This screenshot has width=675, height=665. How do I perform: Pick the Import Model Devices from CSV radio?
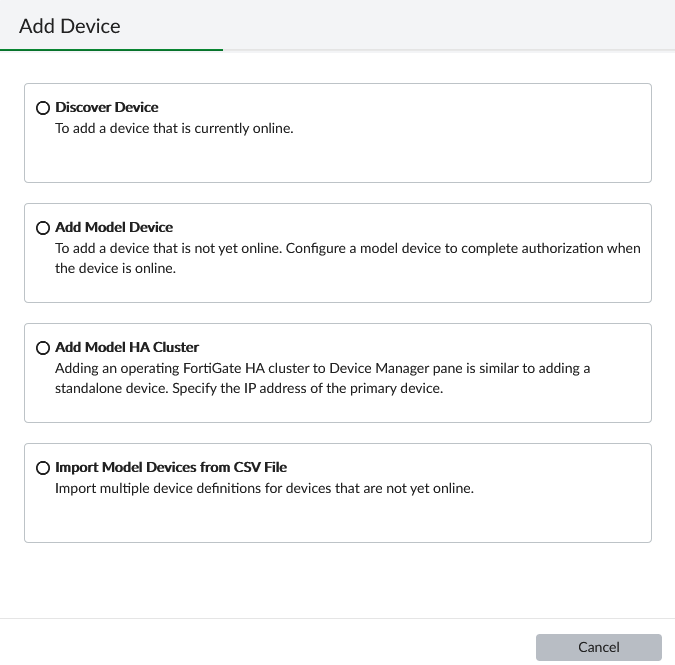point(43,468)
